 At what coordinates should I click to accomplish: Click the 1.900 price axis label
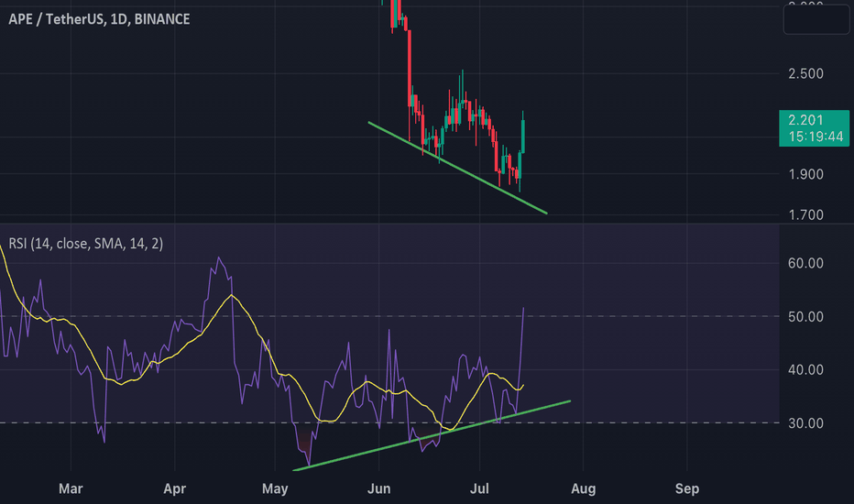(x=805, y=174)
